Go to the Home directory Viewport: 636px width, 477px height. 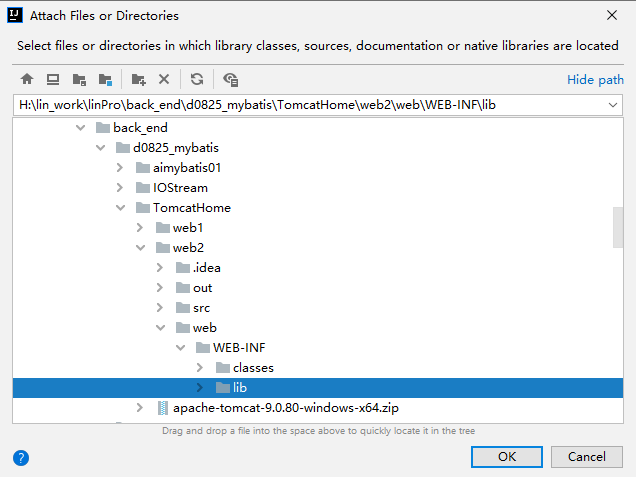click(27, 79)
